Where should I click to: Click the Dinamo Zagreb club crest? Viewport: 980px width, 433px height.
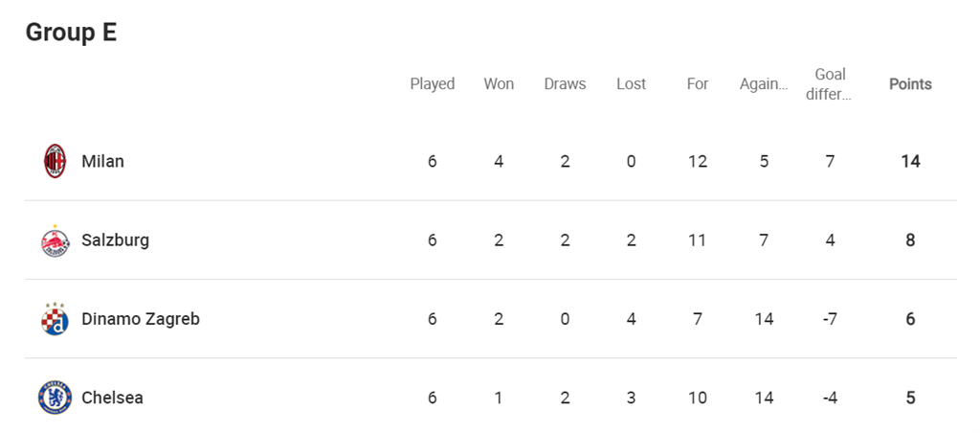(56, 319)
